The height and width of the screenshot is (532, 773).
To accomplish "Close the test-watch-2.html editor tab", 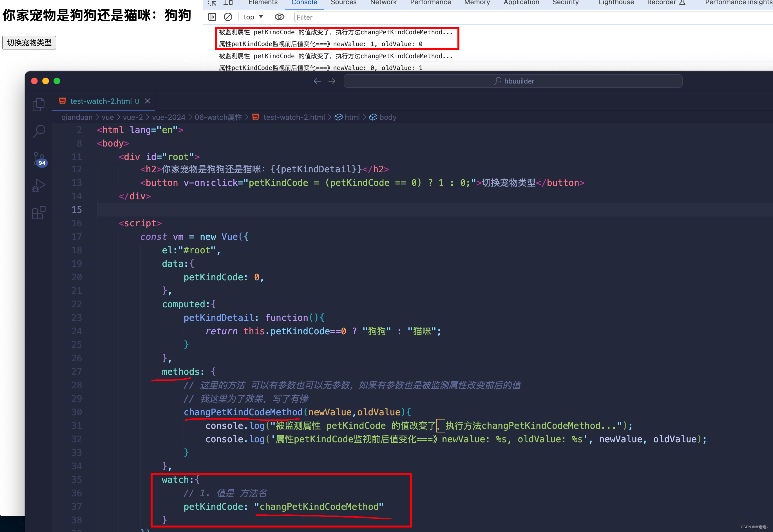I will (148, 101).
